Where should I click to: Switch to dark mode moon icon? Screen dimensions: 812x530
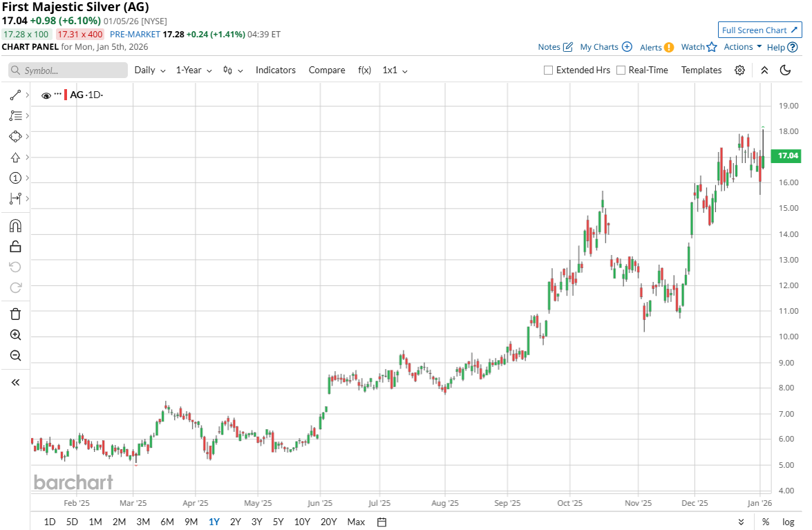point(785,70)
